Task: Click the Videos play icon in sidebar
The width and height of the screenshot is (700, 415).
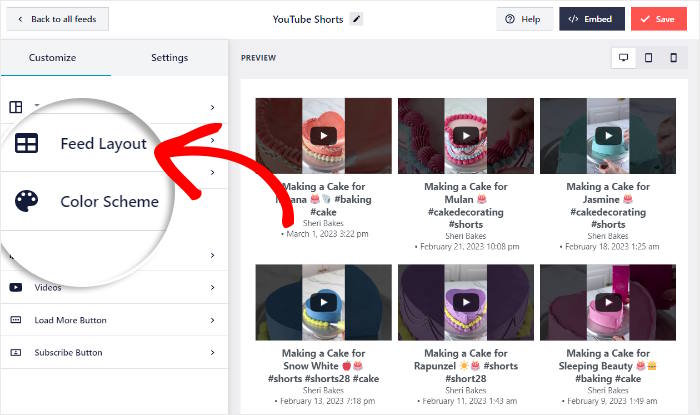Action: [x=16, y=287]
